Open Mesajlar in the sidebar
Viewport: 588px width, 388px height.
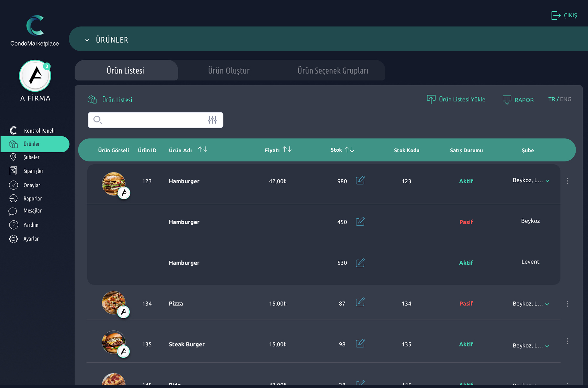(32, 211)
